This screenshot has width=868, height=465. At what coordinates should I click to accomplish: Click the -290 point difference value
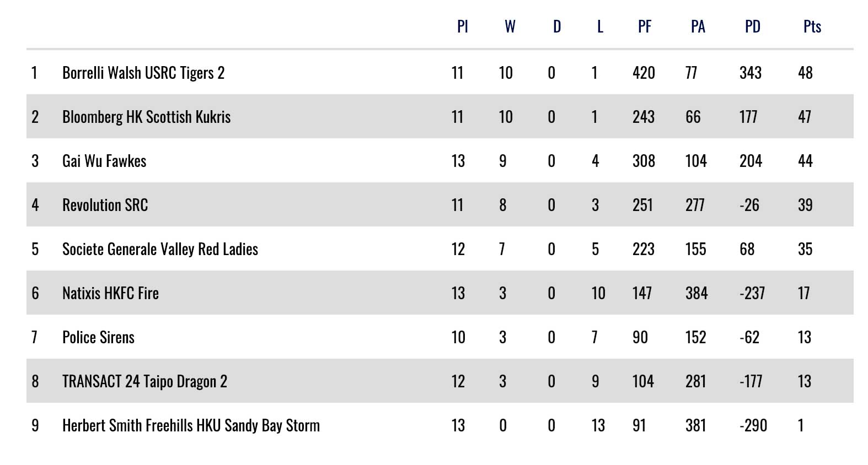(753, 425)
